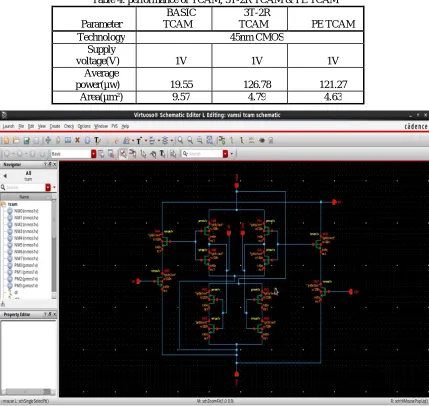This screenshot has width=429, height=406.
Task: Open the Edit menu
Action: (31, 126)
